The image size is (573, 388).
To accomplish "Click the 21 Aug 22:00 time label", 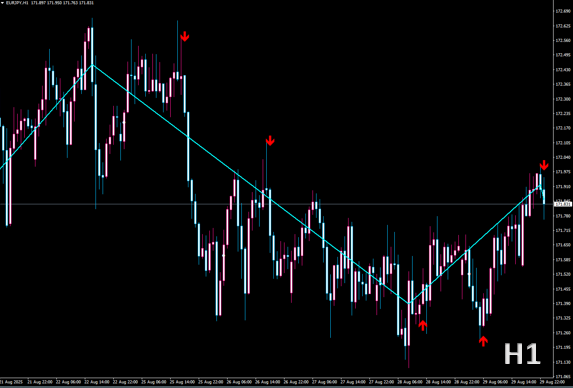I will (40, 382).
